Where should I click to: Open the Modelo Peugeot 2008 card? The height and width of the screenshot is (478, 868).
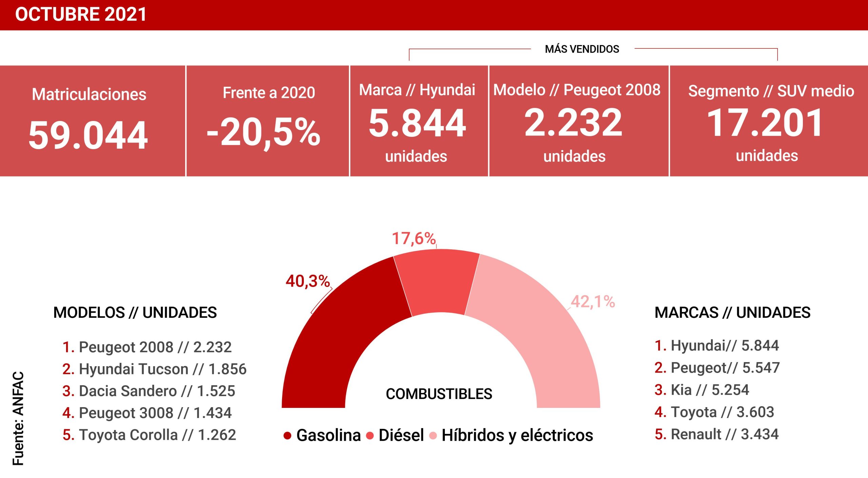tap(578, 121)
